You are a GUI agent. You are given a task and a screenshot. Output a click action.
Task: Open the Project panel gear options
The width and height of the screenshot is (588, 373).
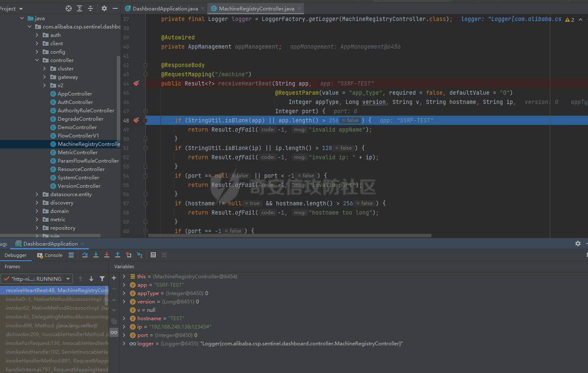104,8
